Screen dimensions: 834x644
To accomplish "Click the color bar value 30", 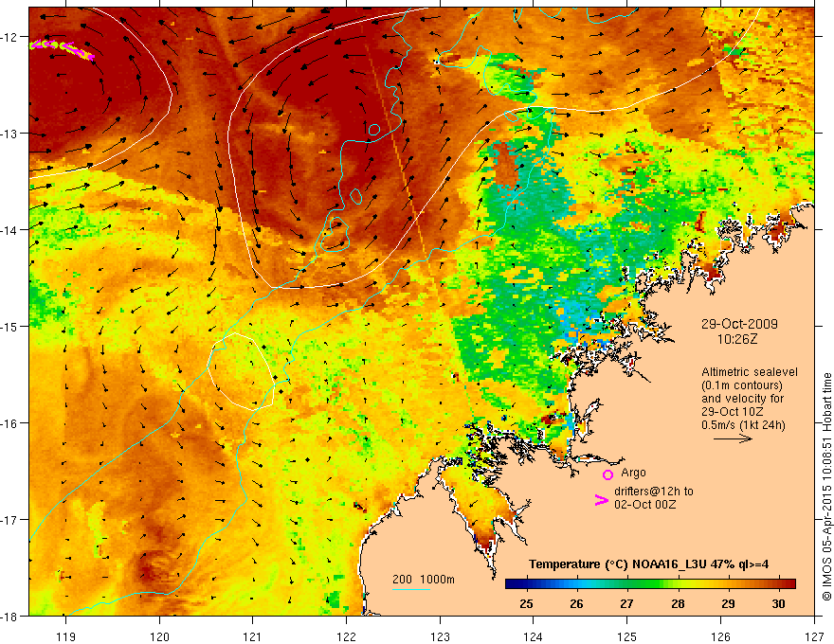I will 778,603.
